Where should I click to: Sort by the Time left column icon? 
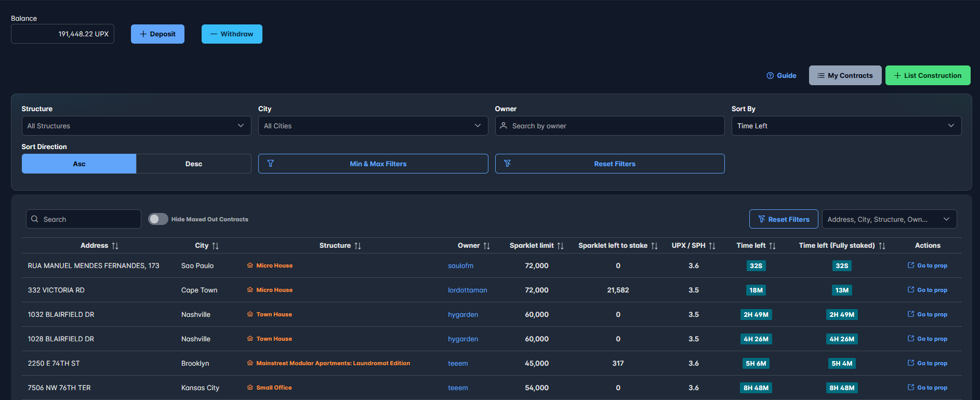point(772,246)
